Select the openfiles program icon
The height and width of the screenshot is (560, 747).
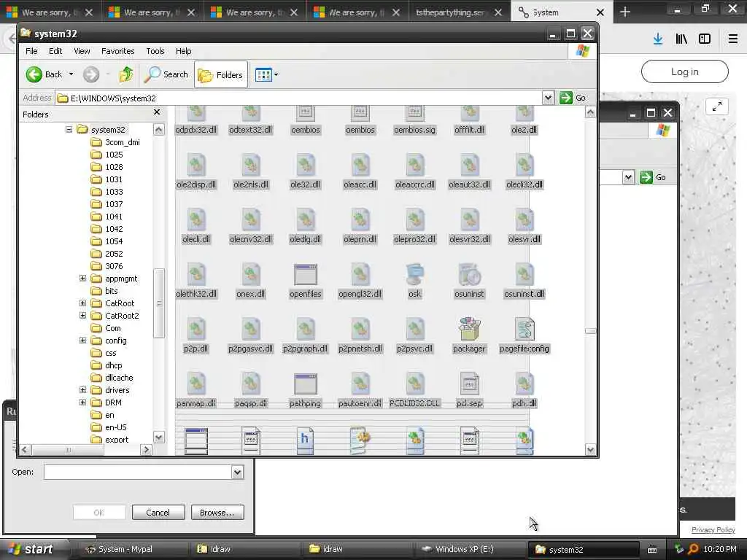(306, 275)
